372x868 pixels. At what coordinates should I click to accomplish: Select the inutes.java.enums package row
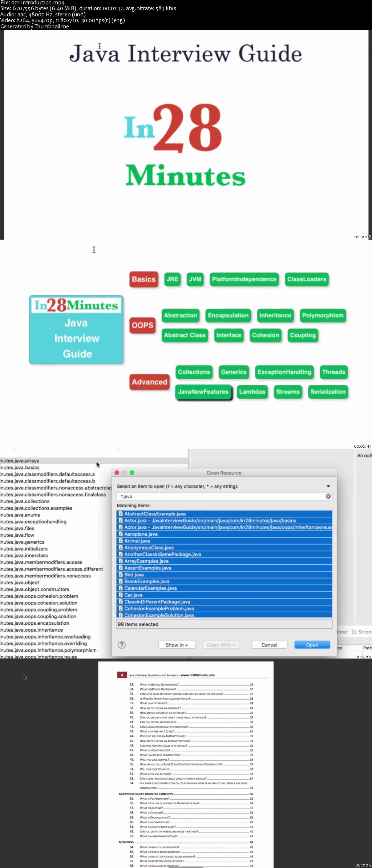[20, 515]
